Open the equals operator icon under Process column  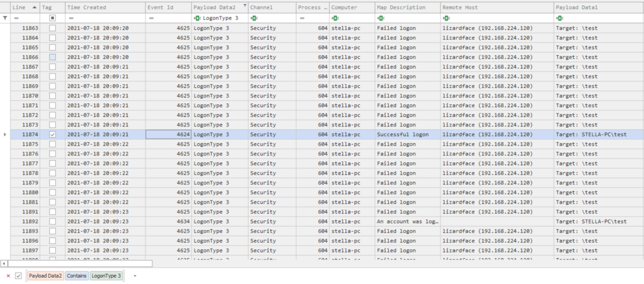pos(302,18)
